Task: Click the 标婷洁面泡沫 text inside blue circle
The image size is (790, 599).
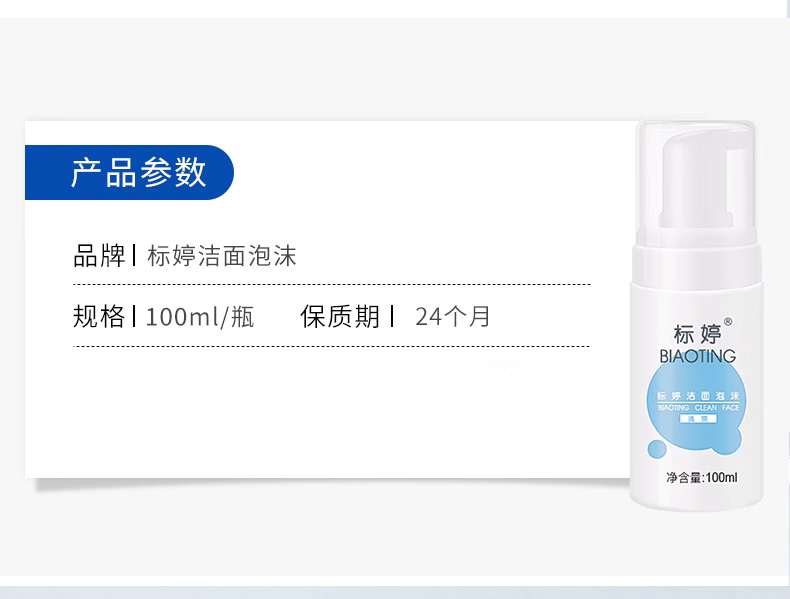Action: click(x=698, y=396)
